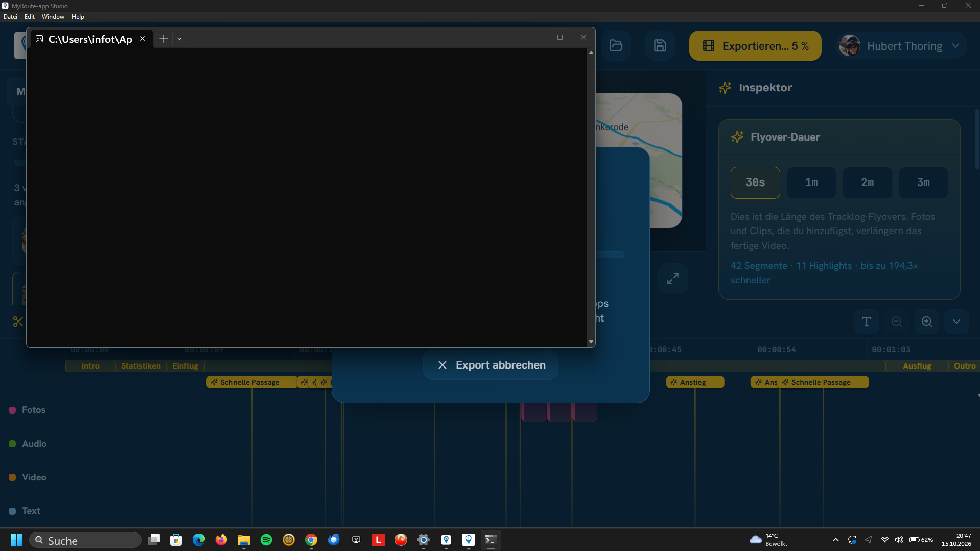
Task: Open the red L app in taskbar
Action: pos(379,540)
